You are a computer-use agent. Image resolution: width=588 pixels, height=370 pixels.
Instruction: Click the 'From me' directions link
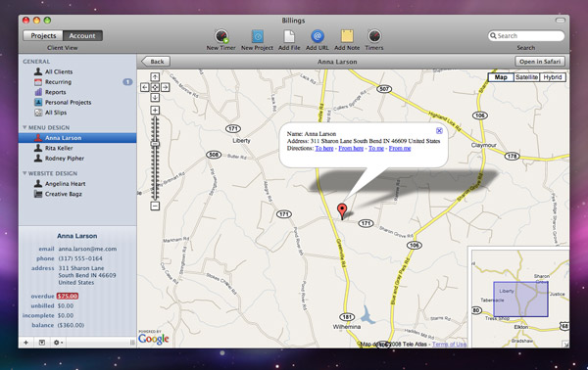(x=400, y=149)
